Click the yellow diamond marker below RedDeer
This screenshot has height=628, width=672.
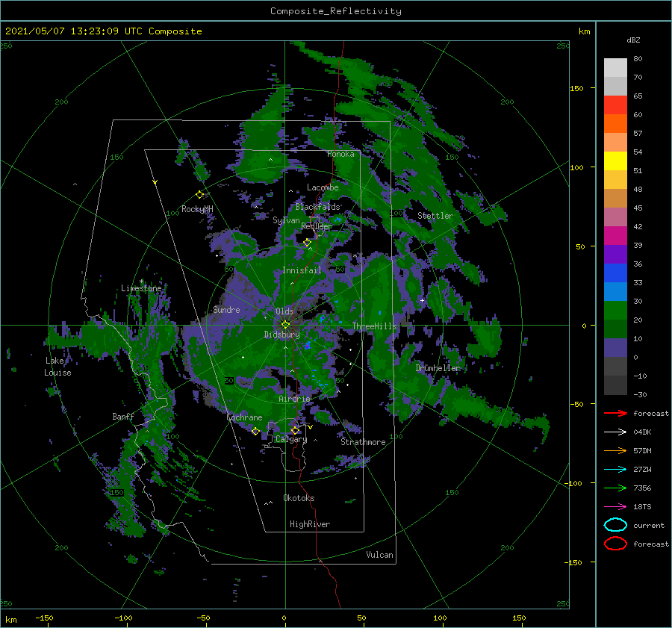307,243
